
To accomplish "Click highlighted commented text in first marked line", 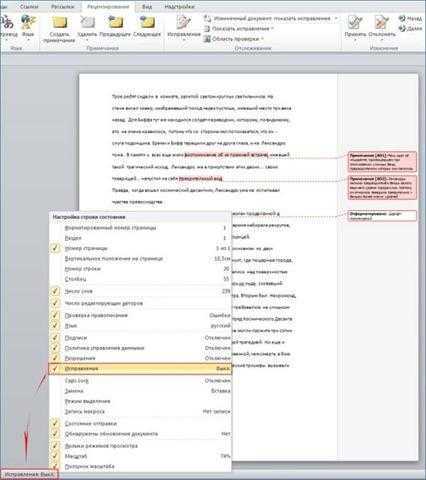I will [226, 155].
